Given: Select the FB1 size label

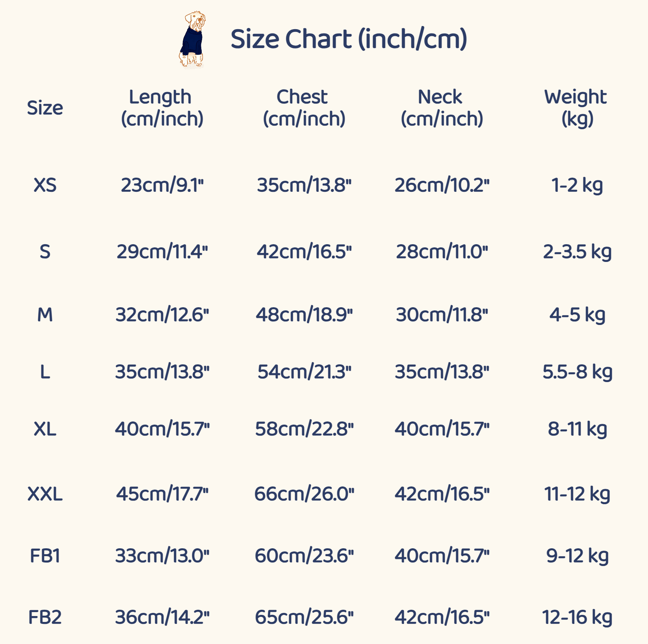Looking at the screenshot, I should pyautogui.click(x=45, y=556).
